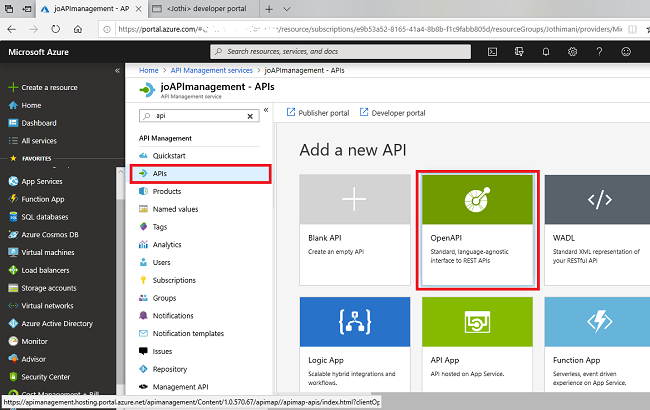Screen dimensions: 650x410
Task: Open Virtual networks favorite
Action: [x=47, y=306]
